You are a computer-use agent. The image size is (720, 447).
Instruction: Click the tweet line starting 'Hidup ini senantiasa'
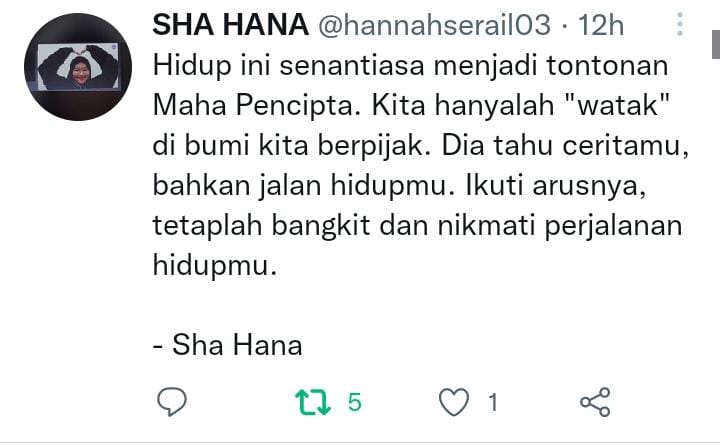pyautogui.click(x=410, y=66)
